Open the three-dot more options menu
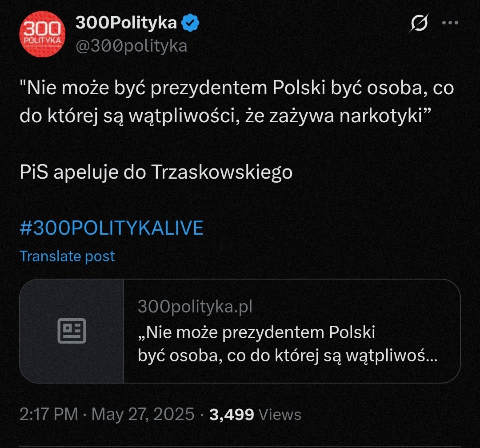This screenshot has width=480, height=448. point(450,23)
